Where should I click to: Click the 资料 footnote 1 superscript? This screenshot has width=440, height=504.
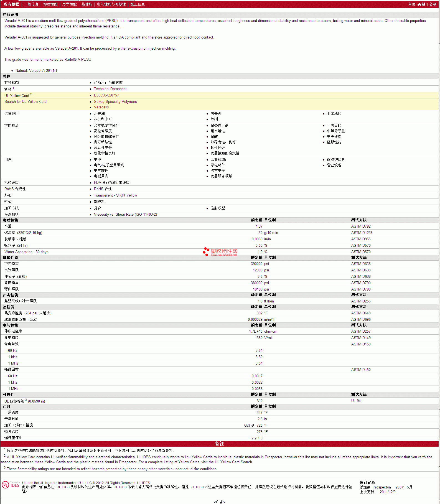pyautogui.click(x=13, y=88)
